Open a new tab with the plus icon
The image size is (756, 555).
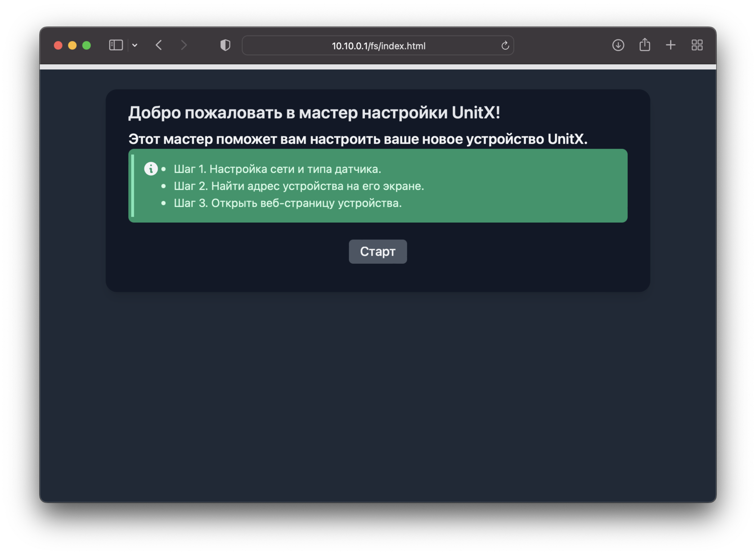coord(670,45)
